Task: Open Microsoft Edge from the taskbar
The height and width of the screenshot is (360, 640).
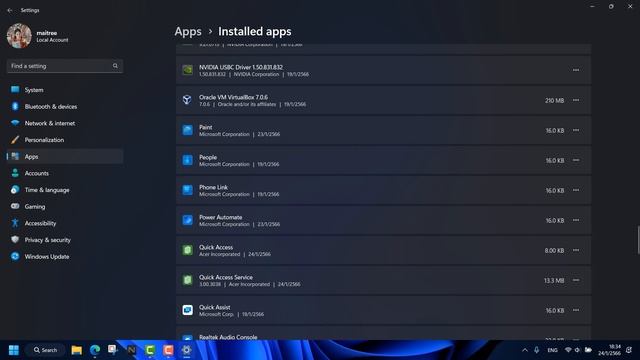Action: (x=95, y=350)
